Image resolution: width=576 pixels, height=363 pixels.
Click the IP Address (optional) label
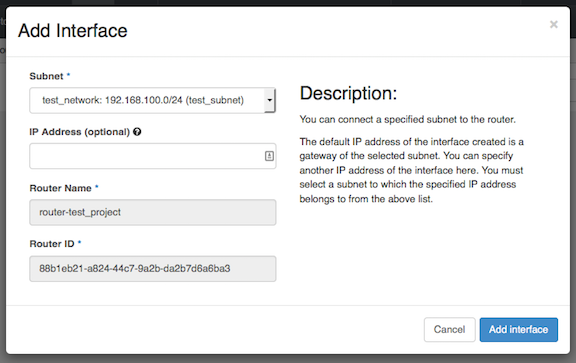point(80,132)
